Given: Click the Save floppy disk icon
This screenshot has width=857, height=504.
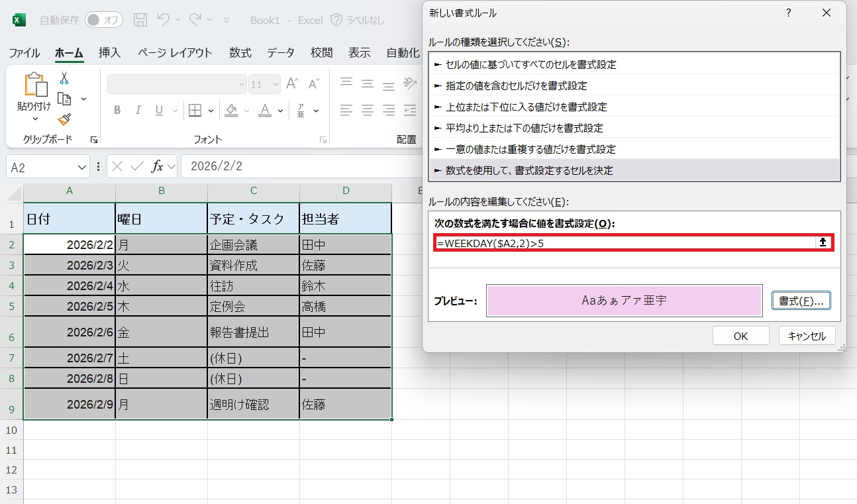Looking at the screenshot, I should (x=140, y=20).
